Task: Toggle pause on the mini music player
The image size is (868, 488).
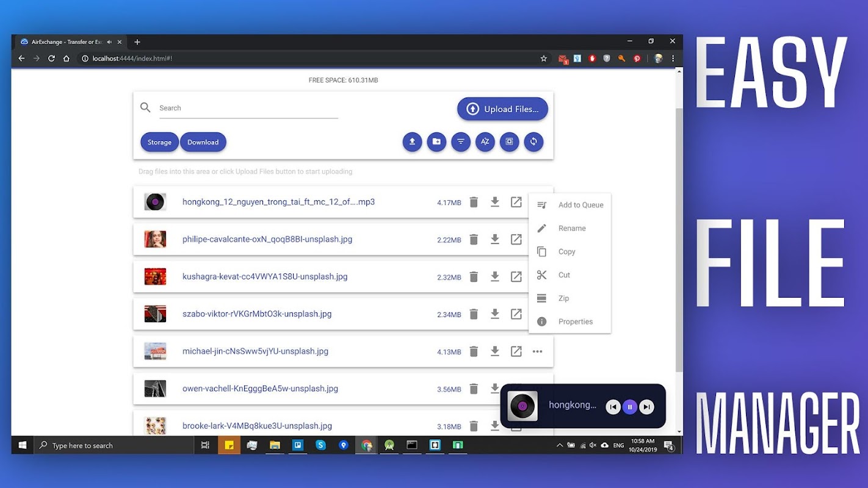Action: coord(630,407)
